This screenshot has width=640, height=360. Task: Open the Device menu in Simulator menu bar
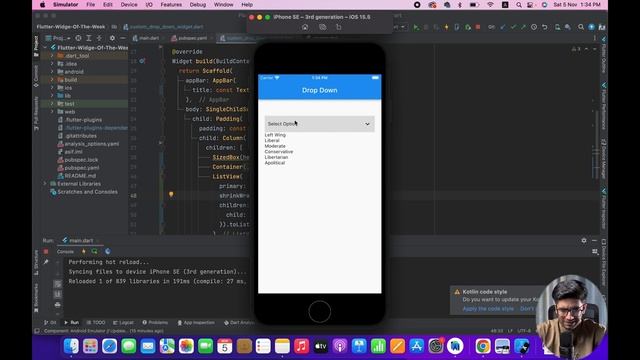click(x=129, y=5)
